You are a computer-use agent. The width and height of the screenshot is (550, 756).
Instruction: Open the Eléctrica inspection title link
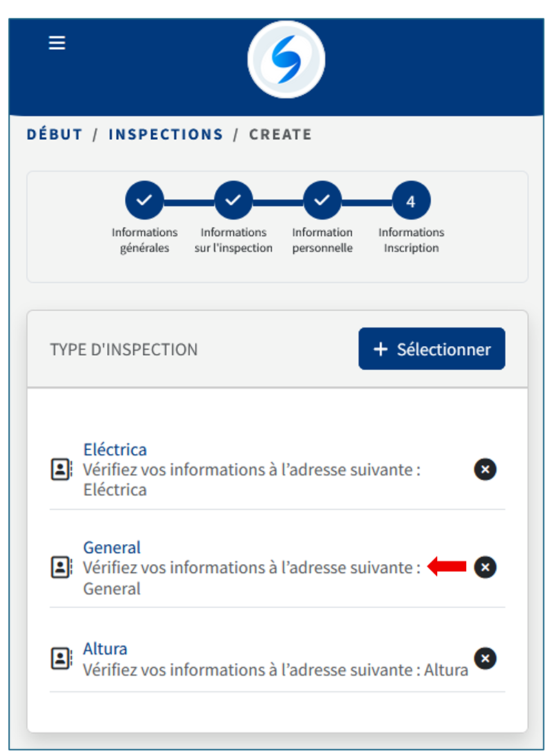click(x=115, y=449)
